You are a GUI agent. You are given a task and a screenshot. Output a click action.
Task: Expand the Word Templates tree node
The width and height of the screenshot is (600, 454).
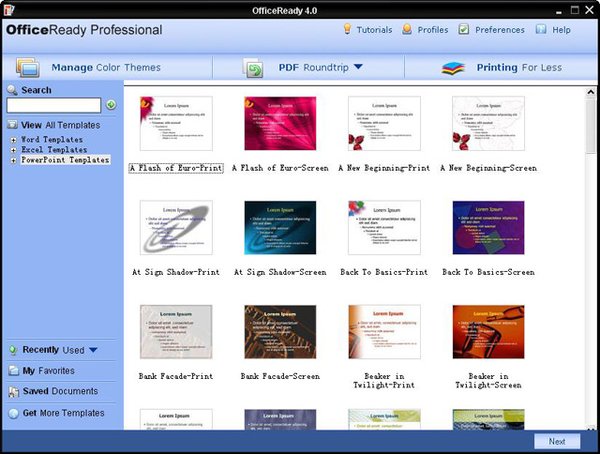click(13, 140)
